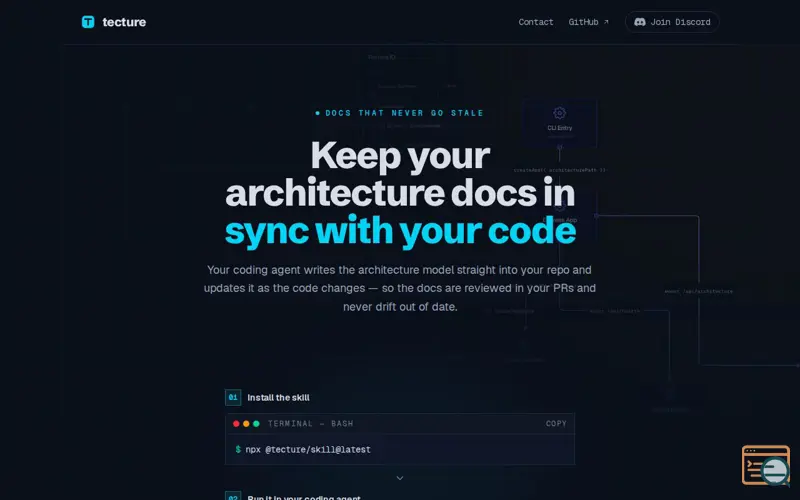Screen dimensions: 800x500
Task: Click the red dot in terminal header
Action: point(236,423)
